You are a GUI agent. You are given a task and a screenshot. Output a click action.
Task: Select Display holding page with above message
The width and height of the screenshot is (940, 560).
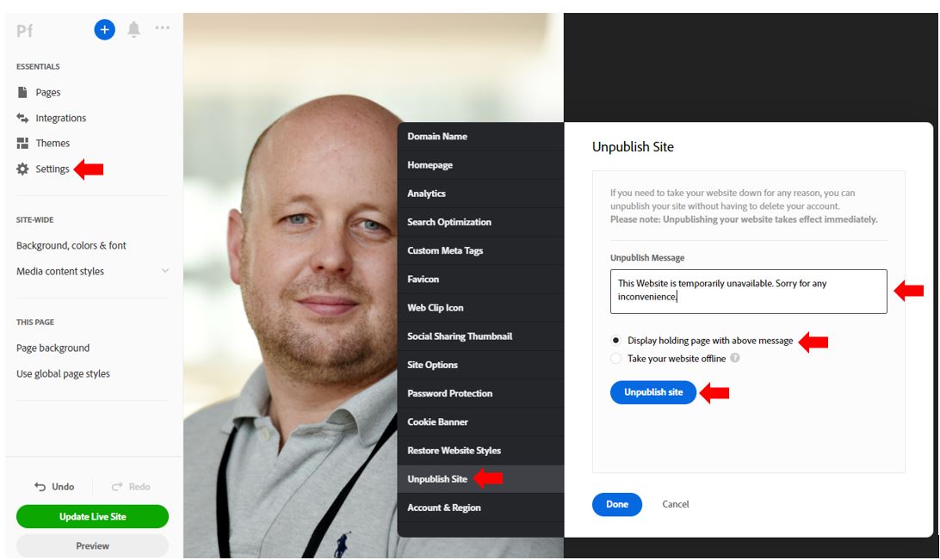click(x=615, y=340)
